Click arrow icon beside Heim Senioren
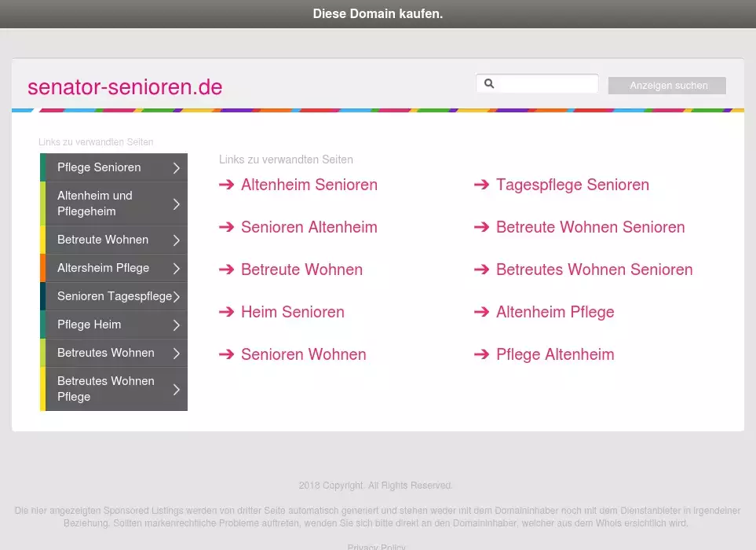This screenshot has width=756, height=550. (x=226, y=312)
